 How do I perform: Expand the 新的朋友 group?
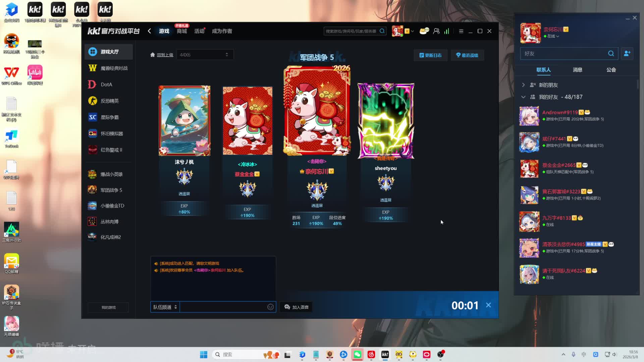[523, 85]
